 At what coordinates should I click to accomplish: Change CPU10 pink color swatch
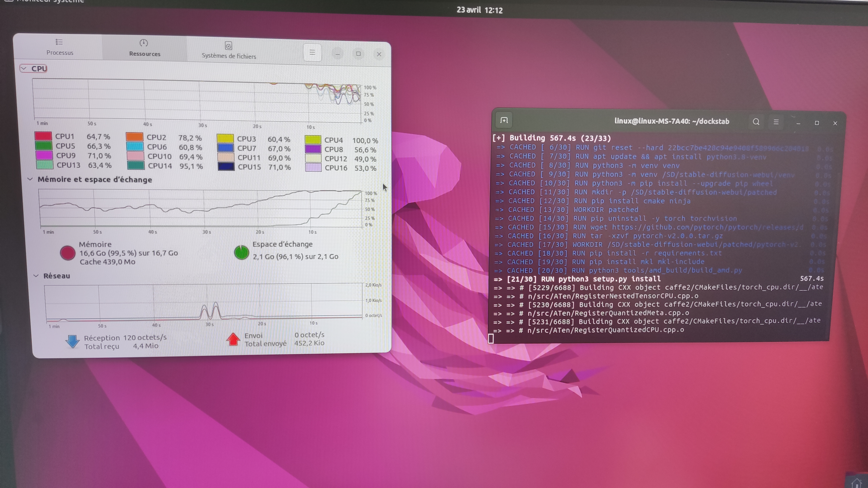135,156
